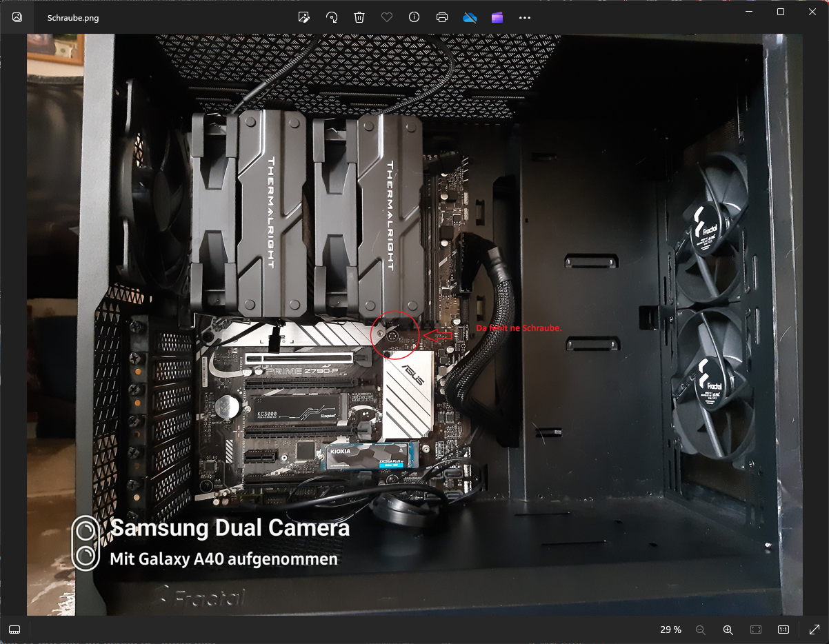Maximize the Photos window
829x644 pixels.
[x=781, y=12]
